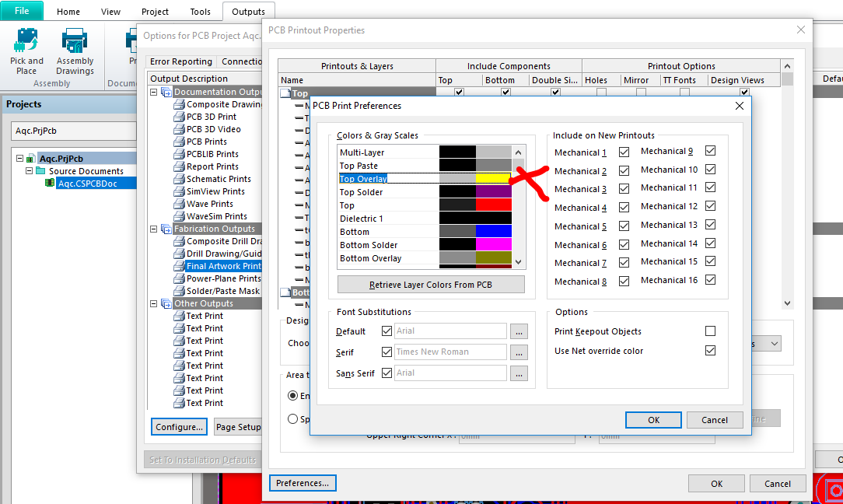Click Default font Arial input field
Image resolution: width=843 pixels, height=504 pixels.
(x=450, y=331)
